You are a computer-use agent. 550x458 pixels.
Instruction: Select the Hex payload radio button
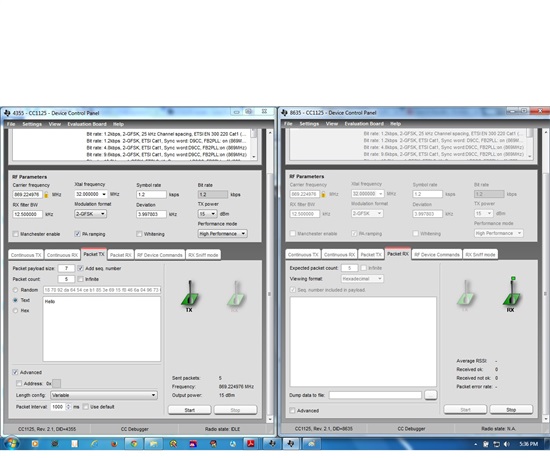pyautogui.click(x=15, y=311)
